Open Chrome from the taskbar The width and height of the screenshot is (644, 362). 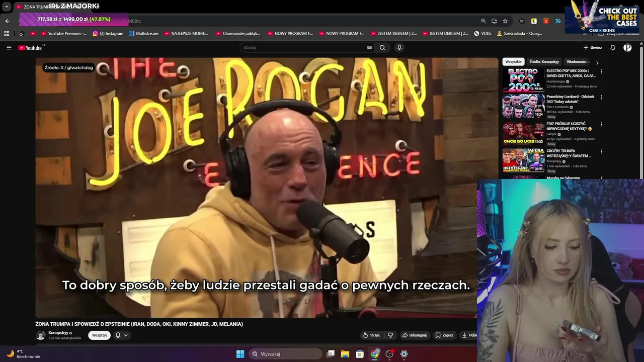[x=375, y=354]
